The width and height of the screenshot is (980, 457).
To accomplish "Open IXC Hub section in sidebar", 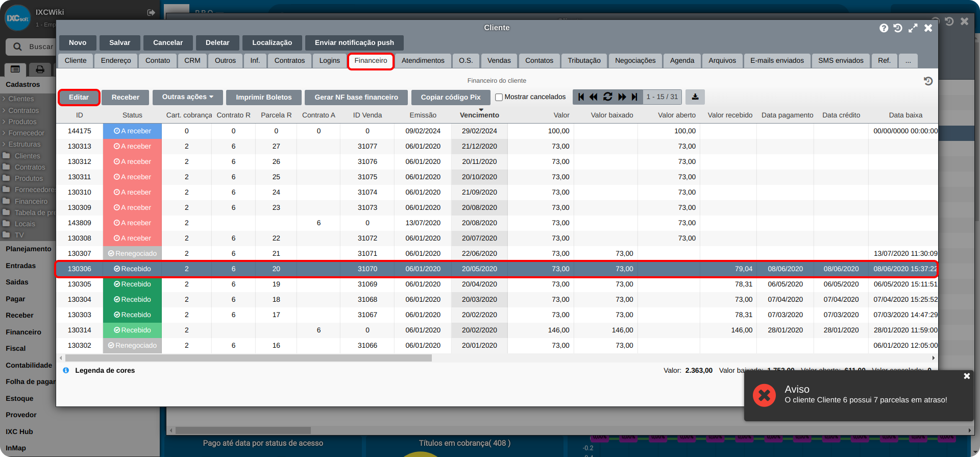I will click(x=19, y=431).
